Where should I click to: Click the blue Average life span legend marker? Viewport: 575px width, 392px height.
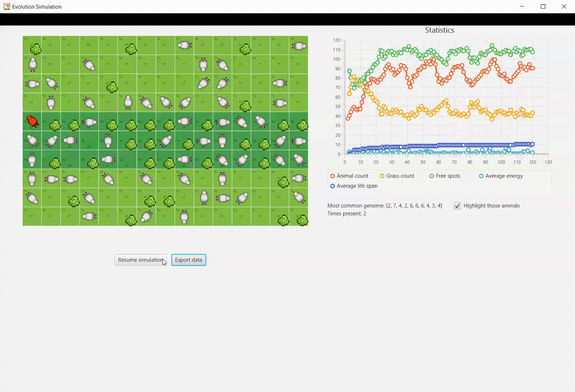point(332,186)
